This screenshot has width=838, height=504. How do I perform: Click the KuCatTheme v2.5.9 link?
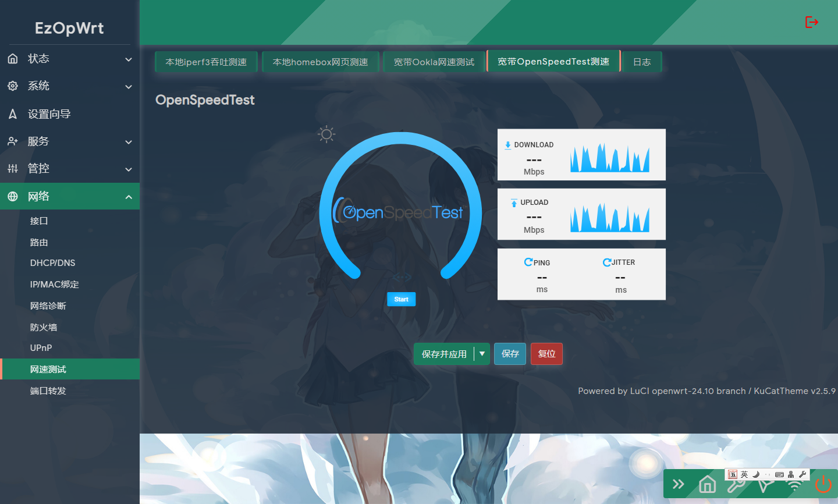pyautogui.click(x=795, y=391)
